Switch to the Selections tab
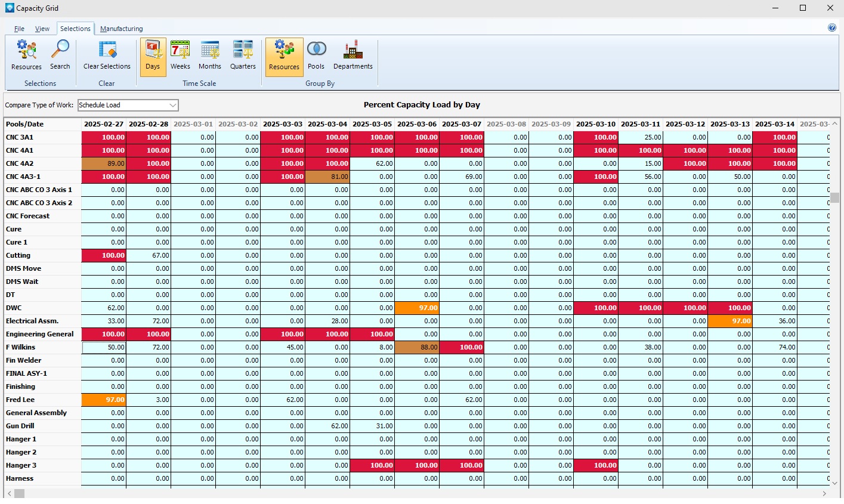 (x=75, y=29)
